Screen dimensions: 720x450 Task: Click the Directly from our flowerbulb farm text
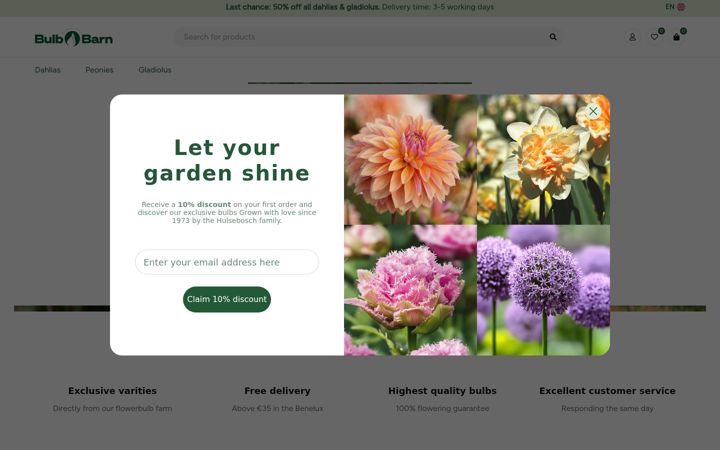click(x=112, y=408)
